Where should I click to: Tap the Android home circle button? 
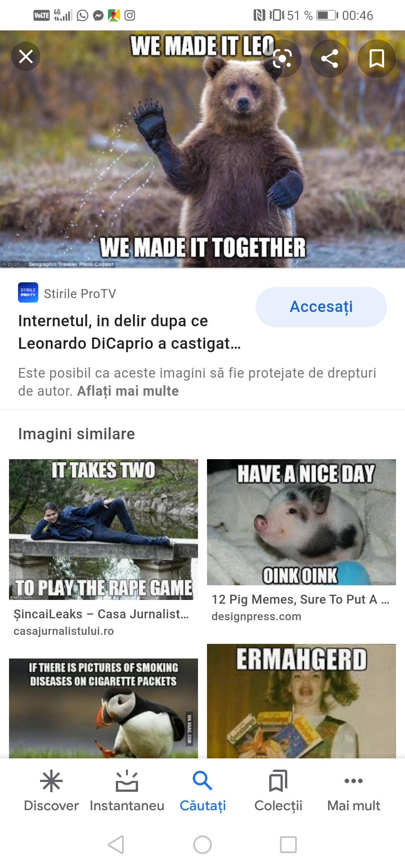[x=202, y=845]
